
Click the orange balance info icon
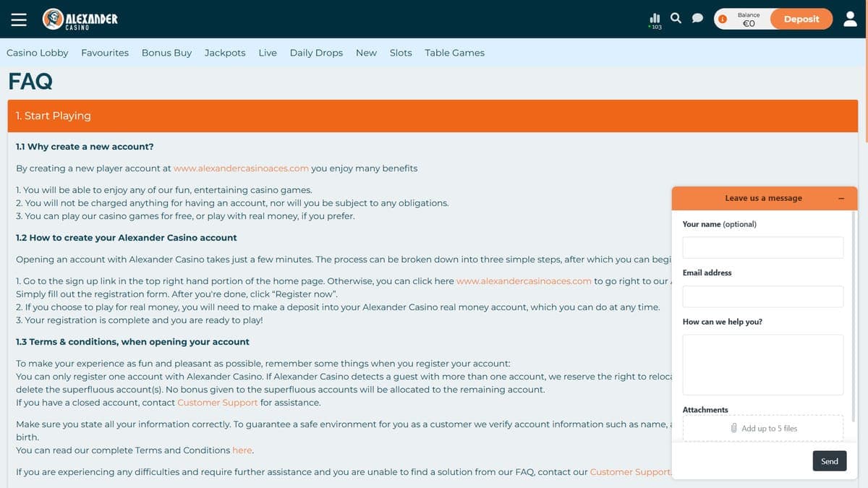pyautogui.click(x=722, y=20)
